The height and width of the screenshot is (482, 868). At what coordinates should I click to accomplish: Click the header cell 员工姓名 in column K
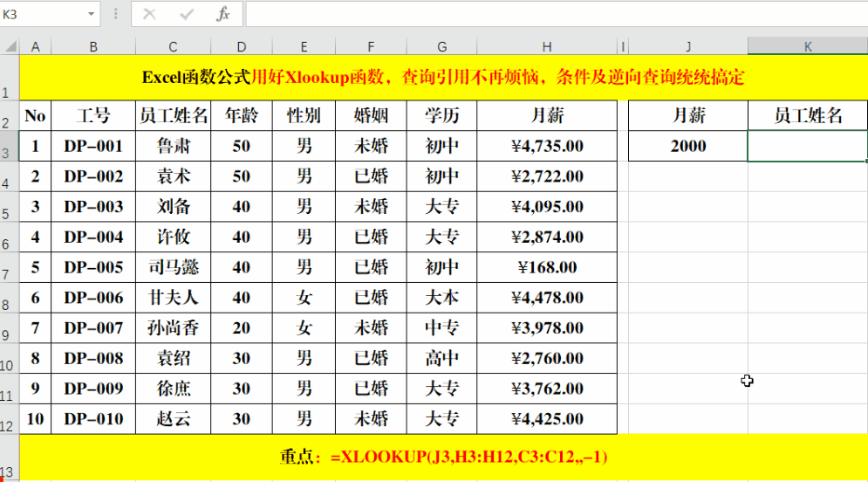[808, 116]
